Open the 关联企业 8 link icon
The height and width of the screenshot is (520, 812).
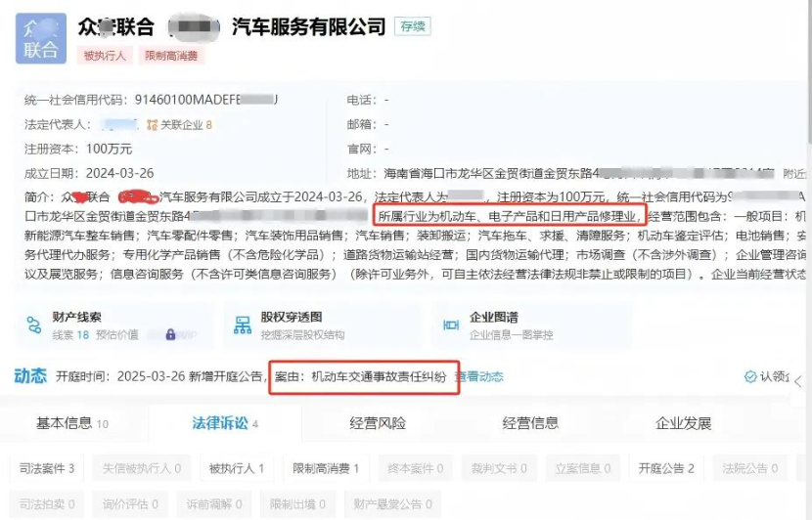tap(153, 125)
